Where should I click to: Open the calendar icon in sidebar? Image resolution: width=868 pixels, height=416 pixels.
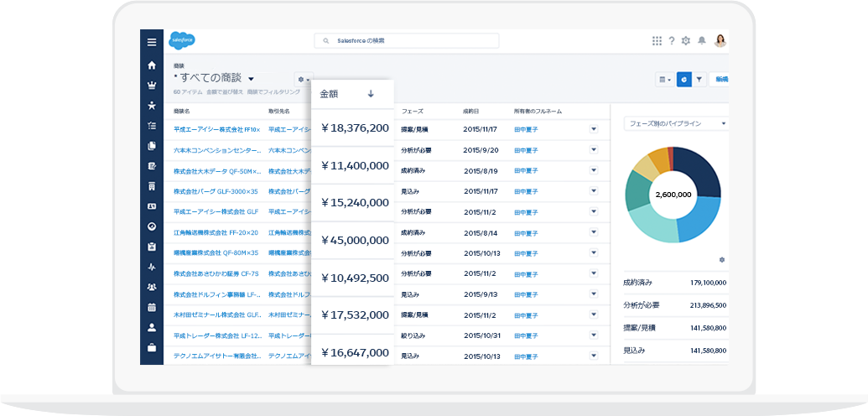(x=151, y=307)
